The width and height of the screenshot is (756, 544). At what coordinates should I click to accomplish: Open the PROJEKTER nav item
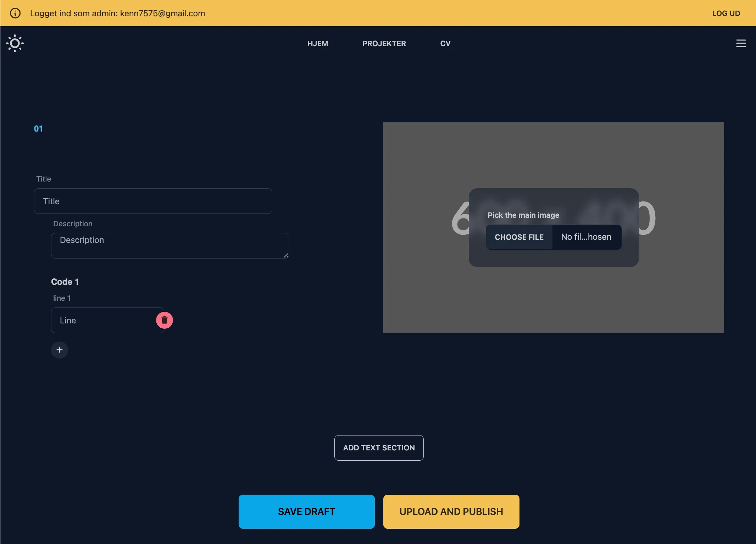coord(384,43)
